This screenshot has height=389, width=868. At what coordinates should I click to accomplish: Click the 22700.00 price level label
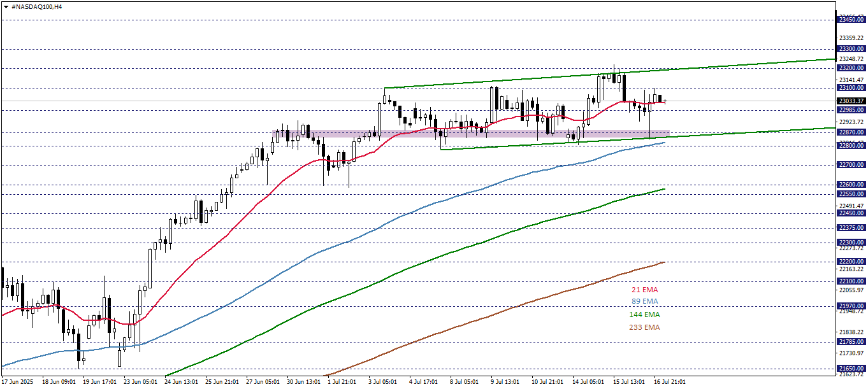[x=851, y=165]
